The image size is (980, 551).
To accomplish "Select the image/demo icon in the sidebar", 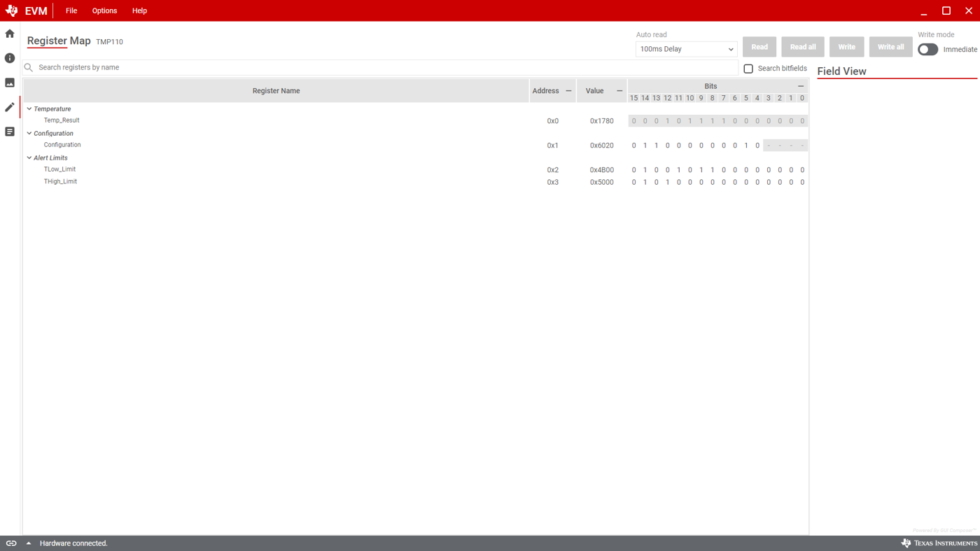I will pyautogui.click(x=9, y=82).
